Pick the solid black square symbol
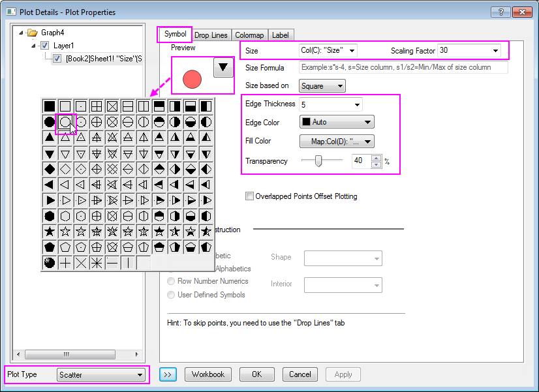 click(x=50, y=106)
